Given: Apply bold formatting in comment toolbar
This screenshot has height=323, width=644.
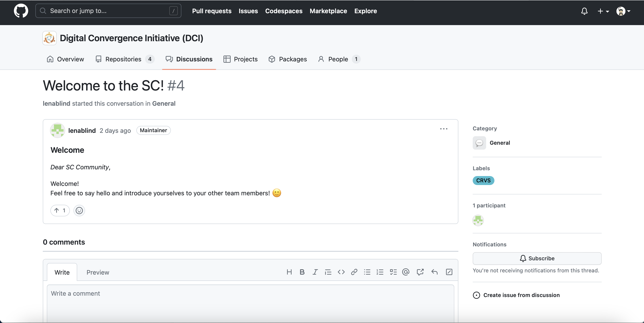Looking at the screenshot, I should click(x=302, y=272).
